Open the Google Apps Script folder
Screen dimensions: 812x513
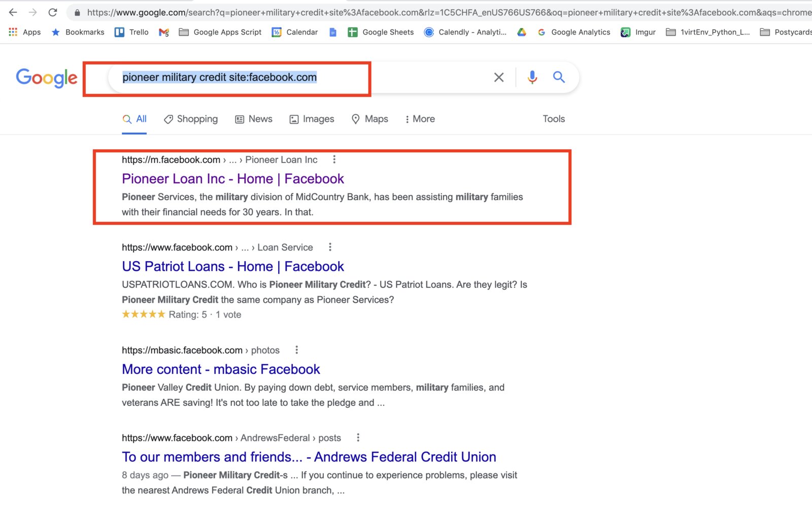(x=220, y=32)
